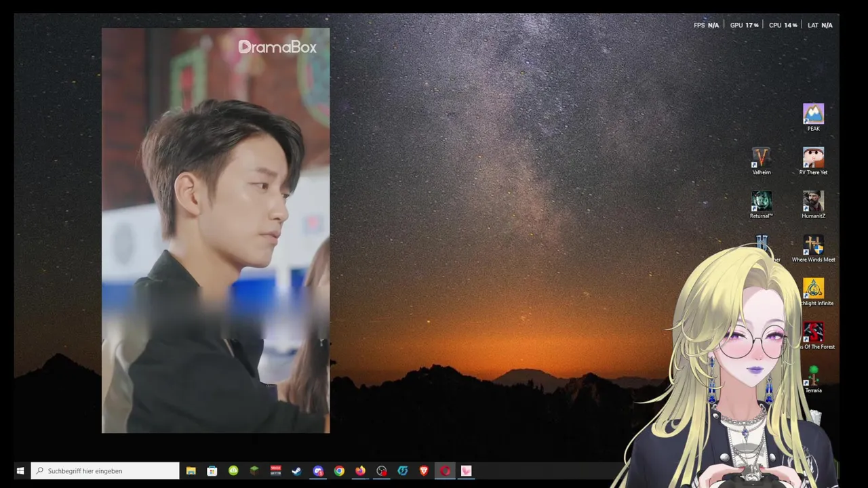Image resolution: width=868 pixels, height=488 pixels.
Task: Open the Windows Start menu
Action: [x=20, y=470]
